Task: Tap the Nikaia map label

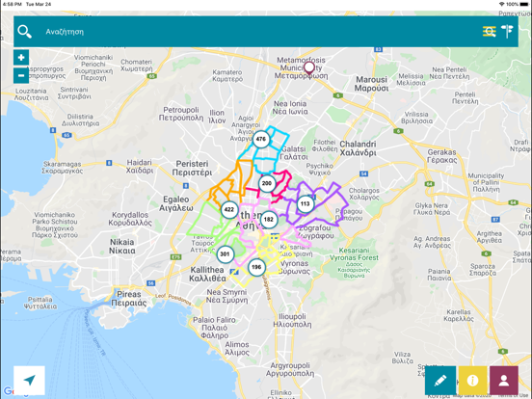Action: pos(122,247)
